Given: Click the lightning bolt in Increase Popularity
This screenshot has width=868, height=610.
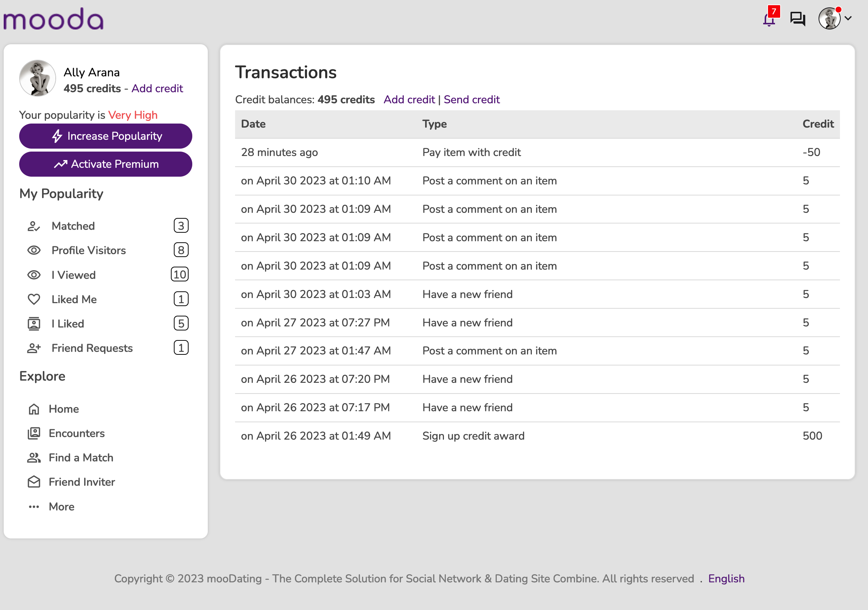Looking at the screenshot, I should (x=57, y=136).
